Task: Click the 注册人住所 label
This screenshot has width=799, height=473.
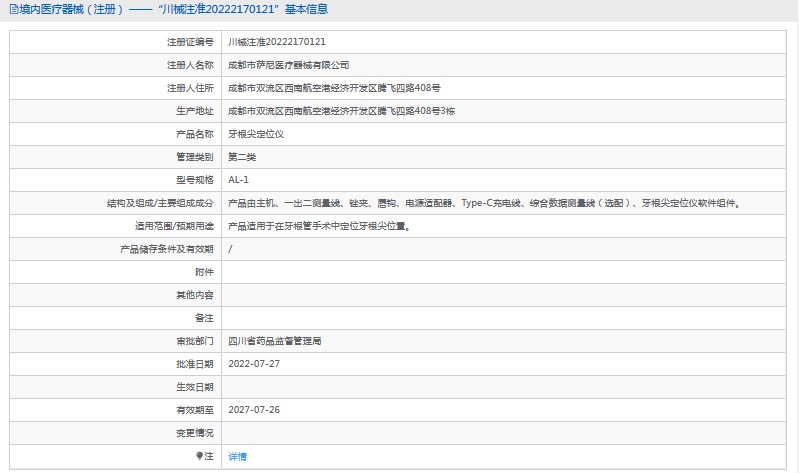Action: 190,88
